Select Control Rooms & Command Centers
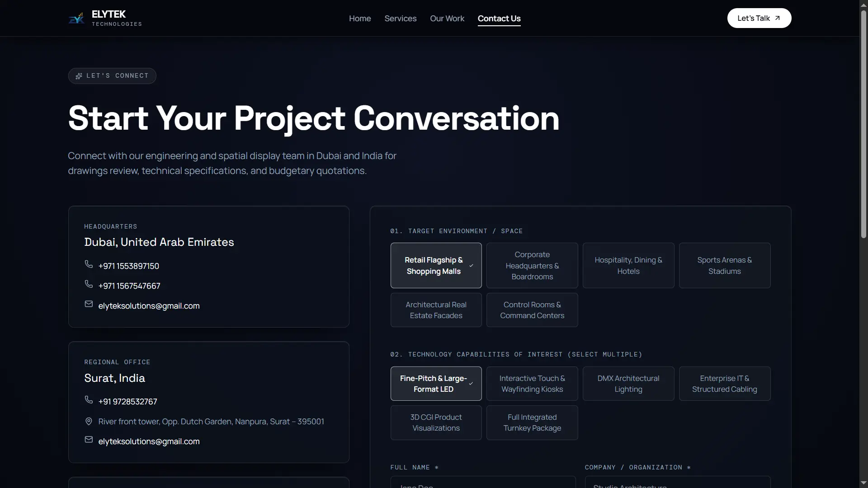This screenshot has height=488, width=868. (532, 310)
